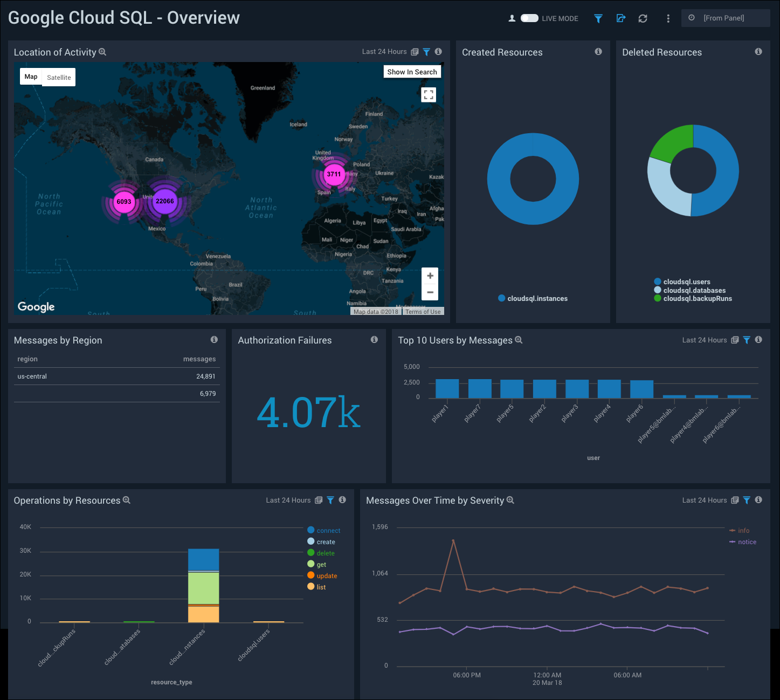Click the 22066 map cluster marker

(164, 201)
